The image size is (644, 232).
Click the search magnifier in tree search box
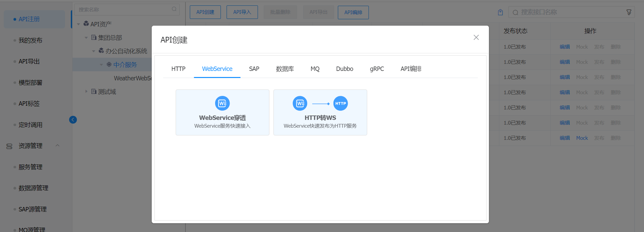point(174,9)
